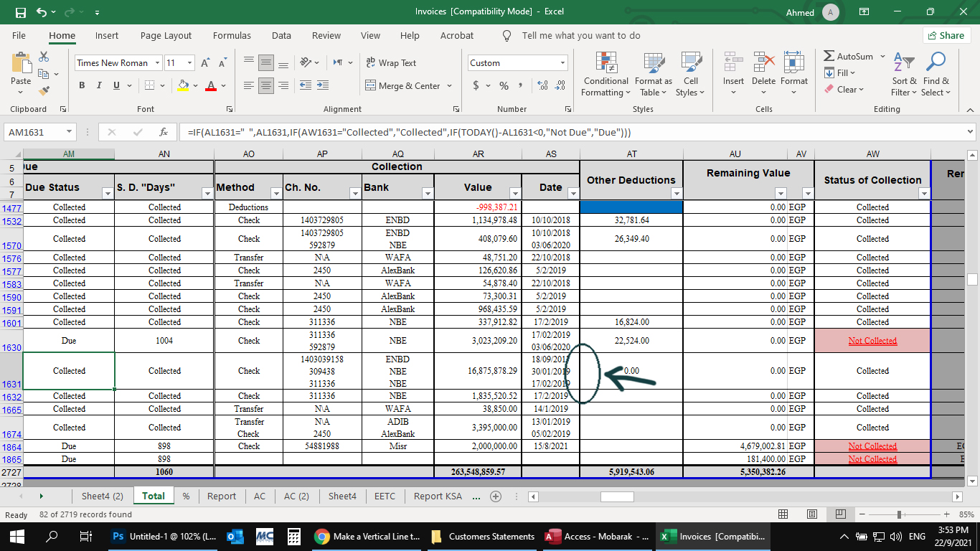
Task: Click the Insert Function fx icon
Action: coord(164,132)
